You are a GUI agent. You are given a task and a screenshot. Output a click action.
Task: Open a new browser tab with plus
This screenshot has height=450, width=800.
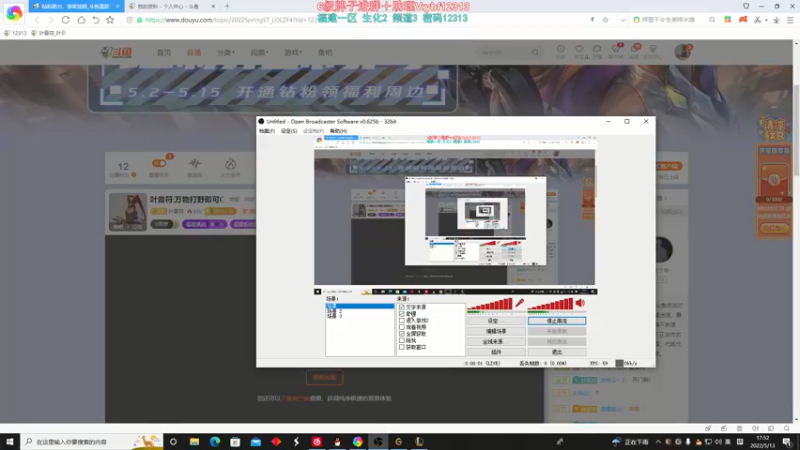[x=227, y=6]
